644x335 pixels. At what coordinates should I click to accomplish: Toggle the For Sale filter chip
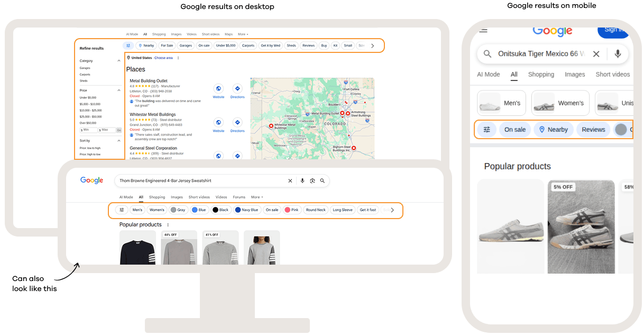coord(167,46)
